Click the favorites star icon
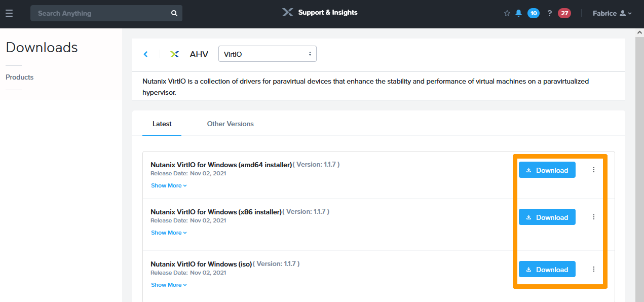This screenshot has height=302, width=644. click(x=507, y=13)
